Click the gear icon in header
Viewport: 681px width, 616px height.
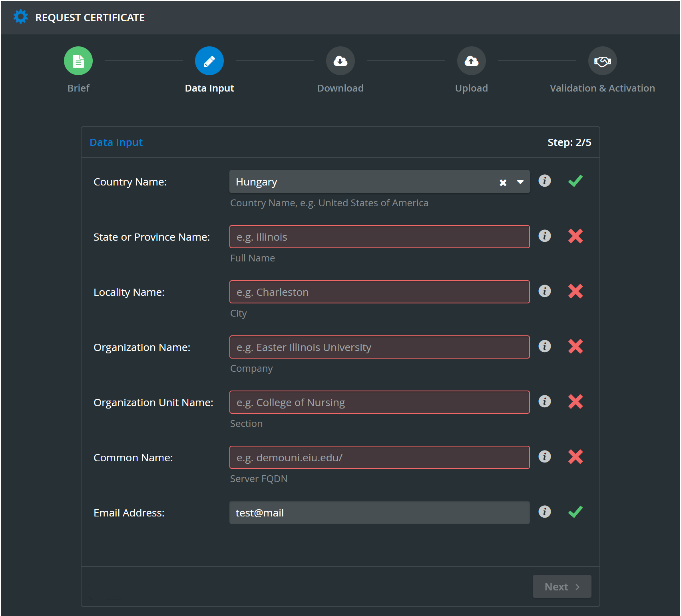point(21,17)
